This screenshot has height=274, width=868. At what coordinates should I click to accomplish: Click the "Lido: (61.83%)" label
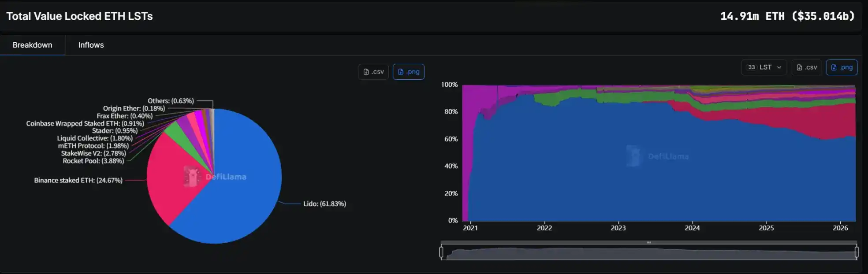324,204
